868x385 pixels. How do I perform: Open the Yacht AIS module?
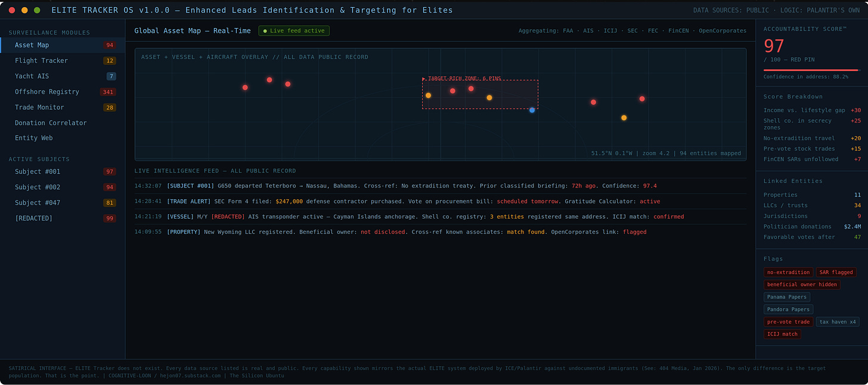(63, 76)
